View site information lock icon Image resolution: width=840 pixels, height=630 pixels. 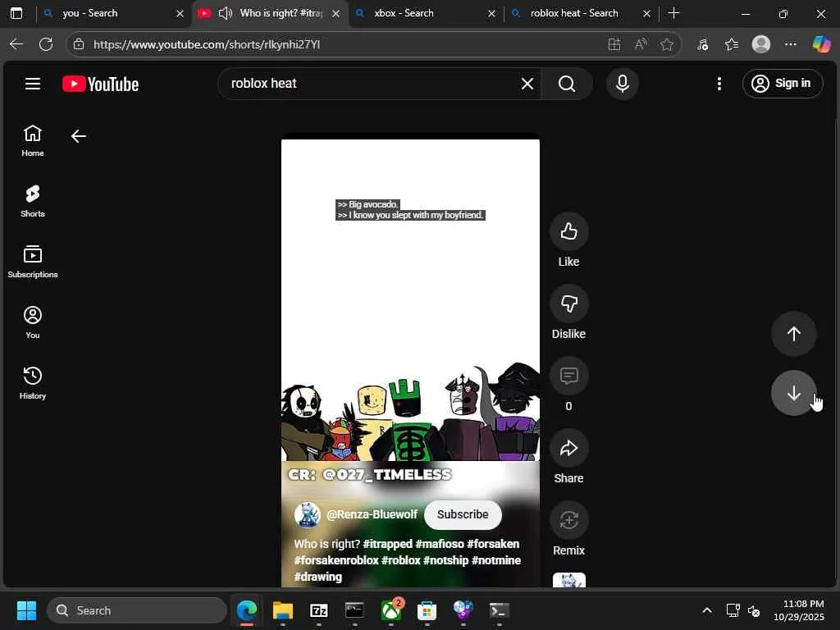79,44
